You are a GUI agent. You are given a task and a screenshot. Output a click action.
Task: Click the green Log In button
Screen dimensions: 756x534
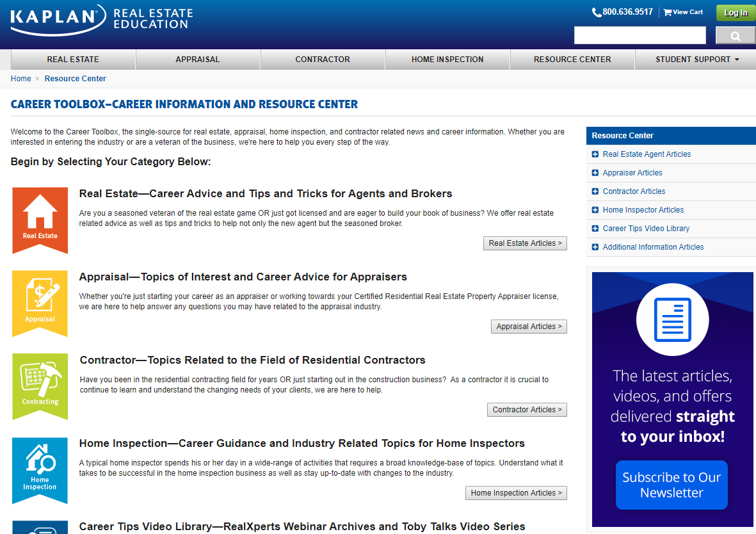click(x=736, y=13)
